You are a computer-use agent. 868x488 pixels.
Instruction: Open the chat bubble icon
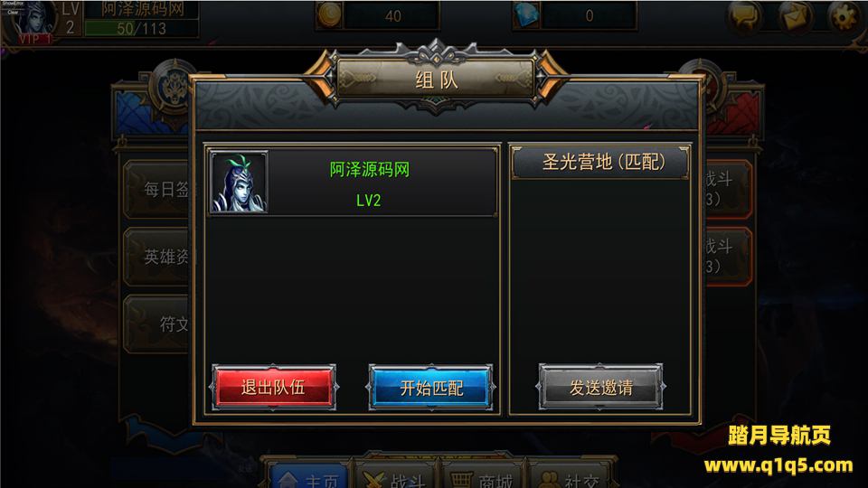pyautogui.click(x=743, y=16)
